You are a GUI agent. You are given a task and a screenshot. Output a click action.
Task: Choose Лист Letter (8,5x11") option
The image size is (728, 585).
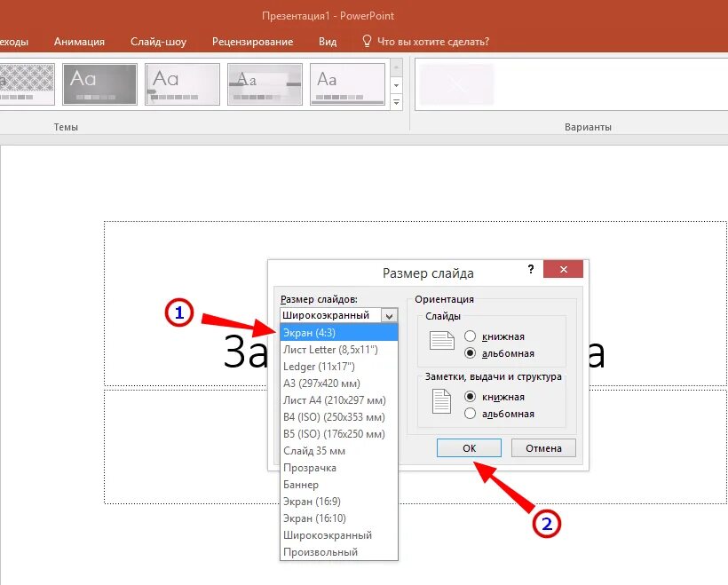coord(339,350)
